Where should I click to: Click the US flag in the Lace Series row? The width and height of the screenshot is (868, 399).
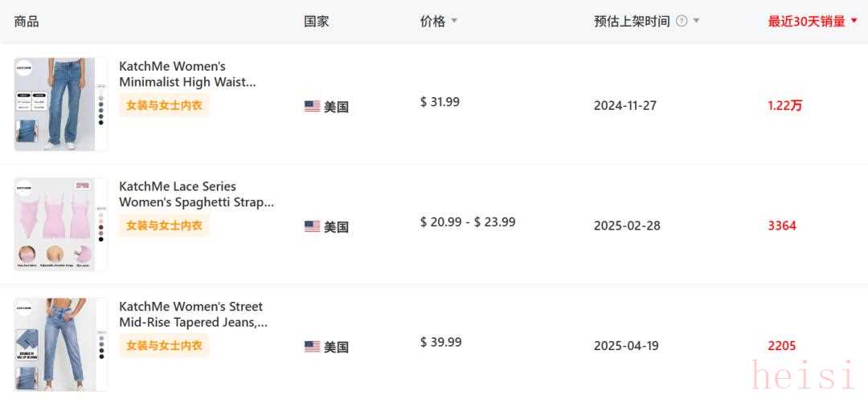[312, 226]
